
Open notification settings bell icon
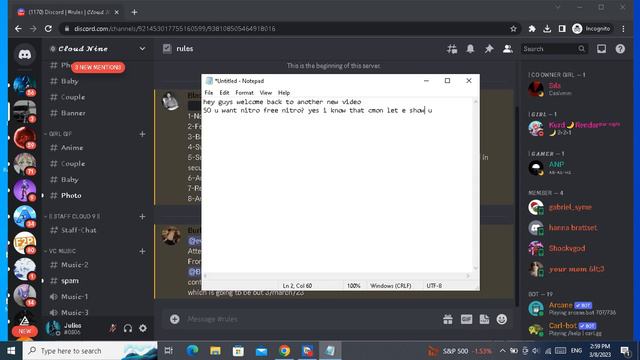tap(470, 49)
